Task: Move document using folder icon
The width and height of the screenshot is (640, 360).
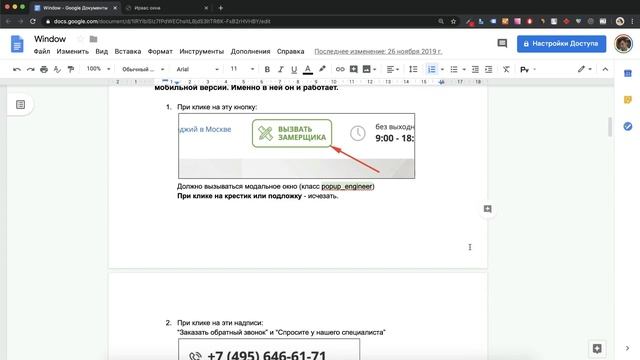Action: [x=93, y=39]
